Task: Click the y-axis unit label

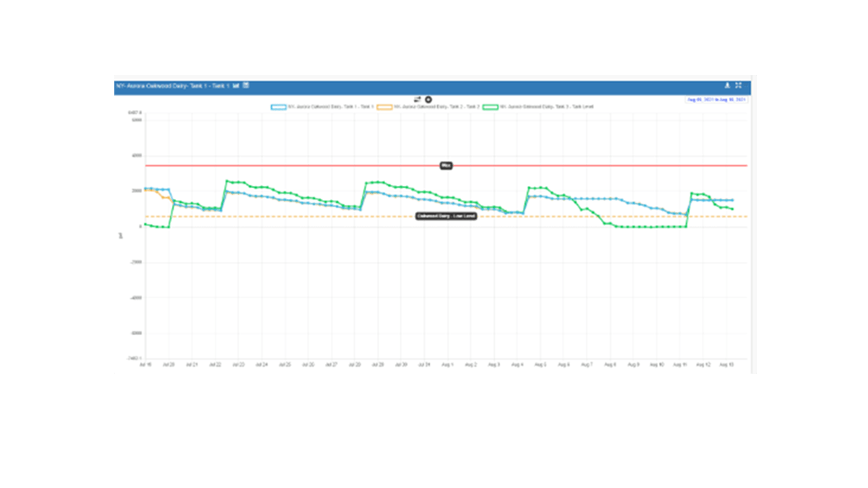Action: click(x=121, y=236)
